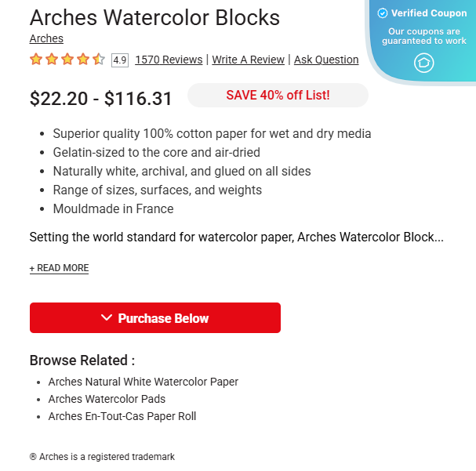Click the verified coupon checkmark icon
476x471 pixels.
click(383, 13)
